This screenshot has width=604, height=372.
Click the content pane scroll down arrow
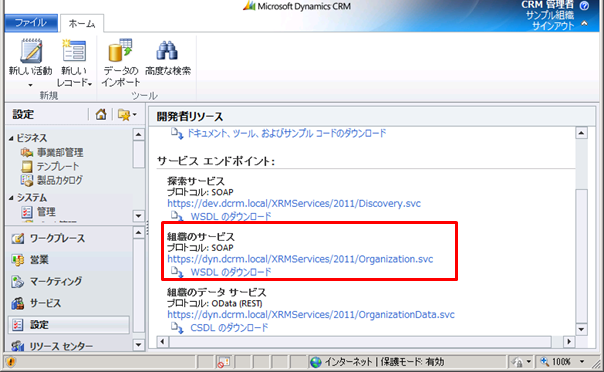point(581,329)
